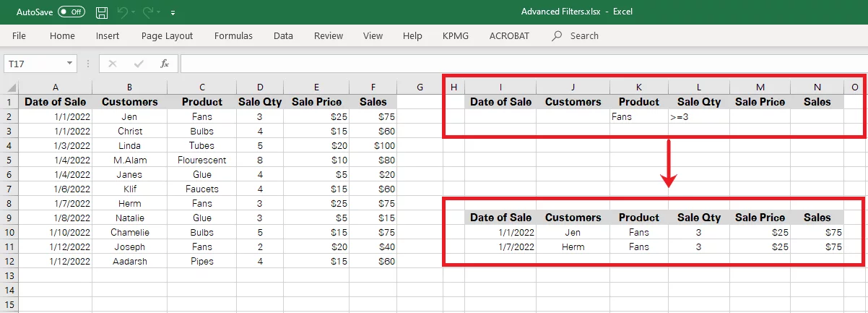Image resolution: width=868 pixels, height=313 pixels.
Task: Click the Cancel X formula bar icon
Action: [x=112, y=64]
